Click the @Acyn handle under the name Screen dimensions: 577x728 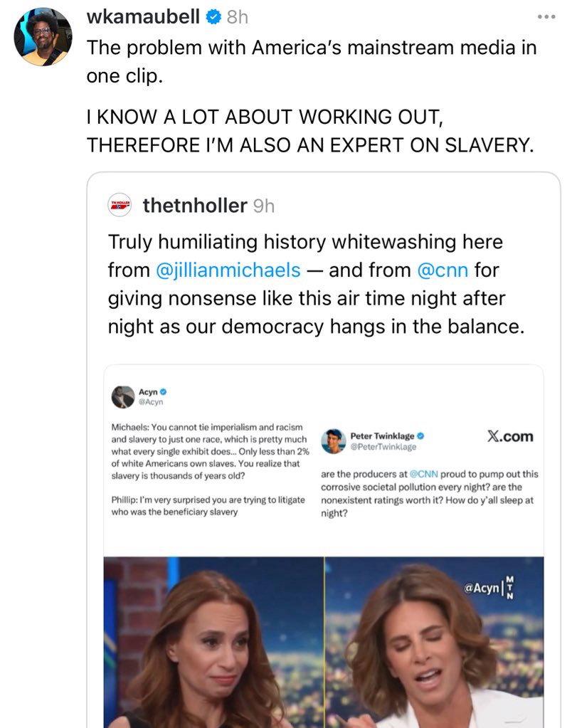point(151,401)
